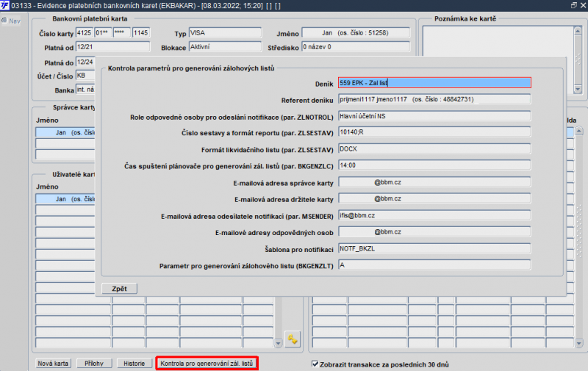Open the Přílohy button

tap(94, 363)
